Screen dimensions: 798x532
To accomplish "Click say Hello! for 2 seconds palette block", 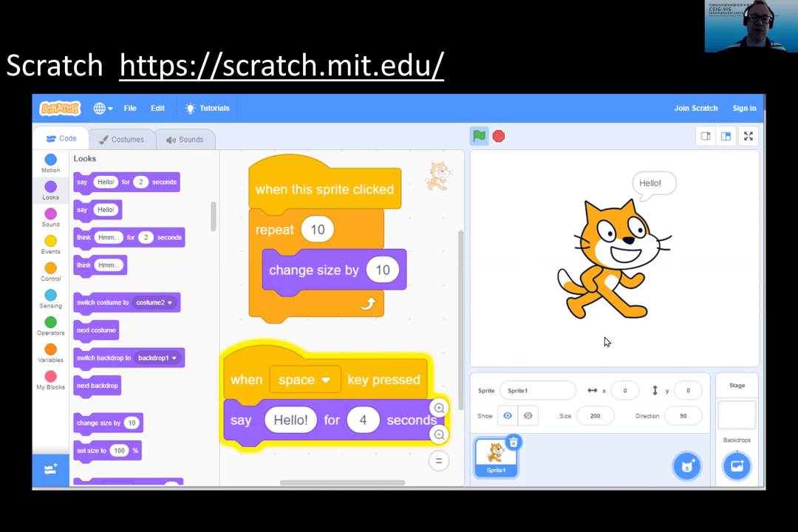I will pyautogui.click(x=127, y=183).
